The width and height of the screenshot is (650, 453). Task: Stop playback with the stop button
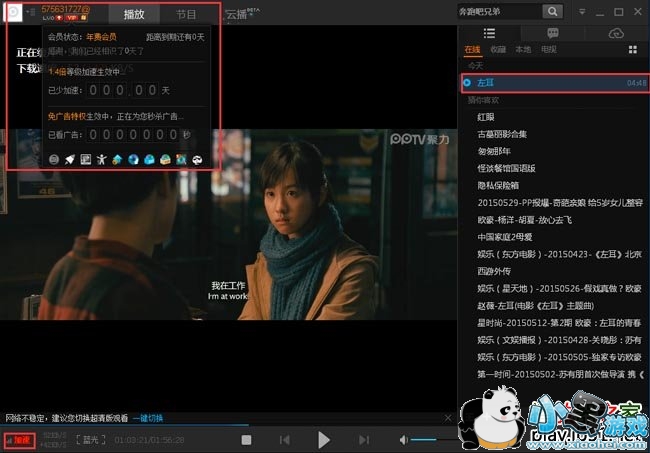246,440
